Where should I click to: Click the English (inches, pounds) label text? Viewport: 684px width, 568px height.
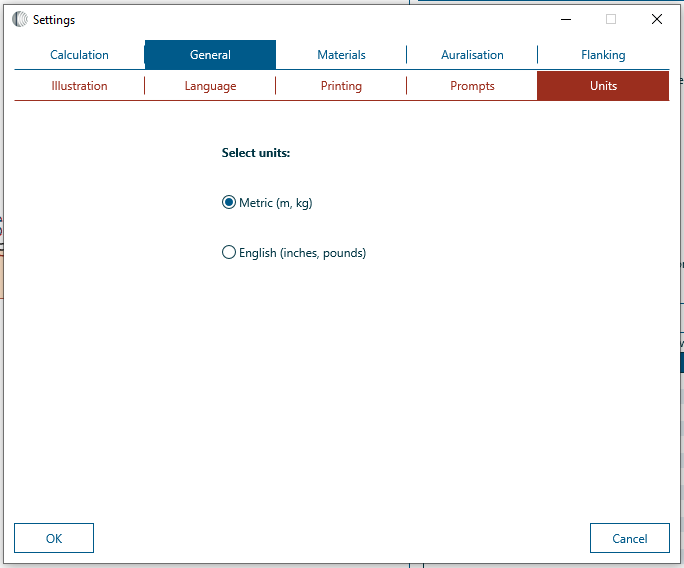(302, 253)
